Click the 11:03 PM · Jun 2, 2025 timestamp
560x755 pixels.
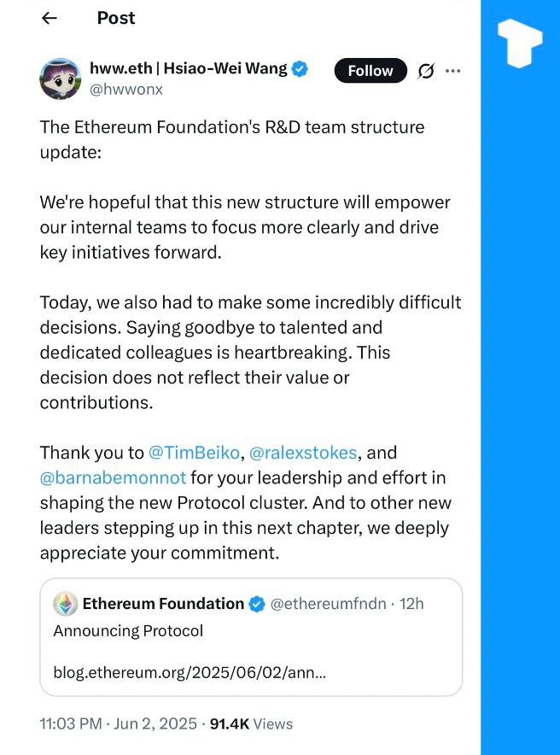coord(118,723)
